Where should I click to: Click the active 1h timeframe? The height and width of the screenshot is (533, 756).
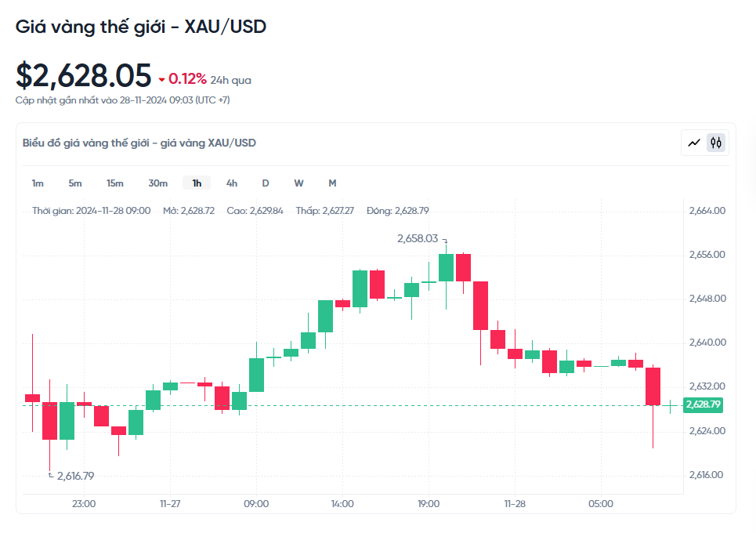coord(197,183)
